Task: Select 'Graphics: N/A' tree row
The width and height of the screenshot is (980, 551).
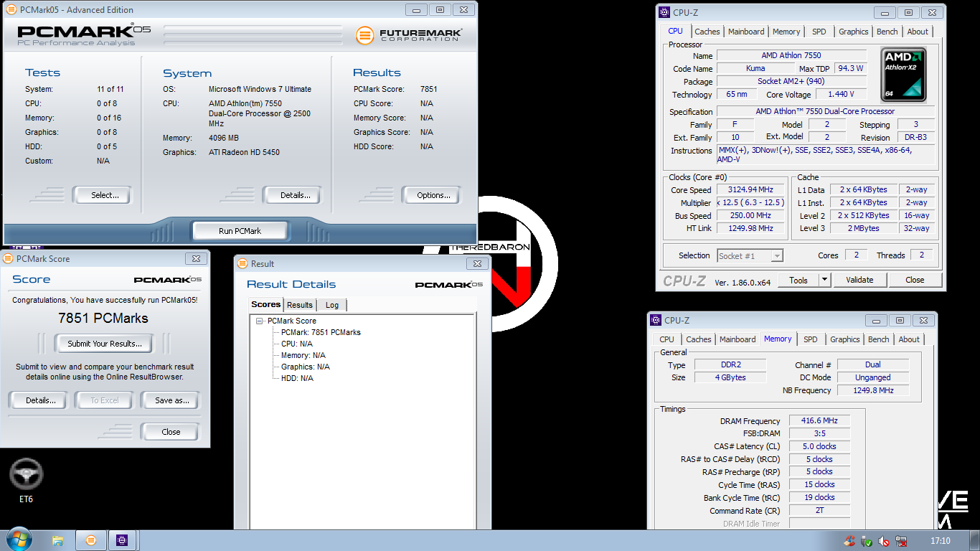Action: pyautogui.click(x=306, y=367)
